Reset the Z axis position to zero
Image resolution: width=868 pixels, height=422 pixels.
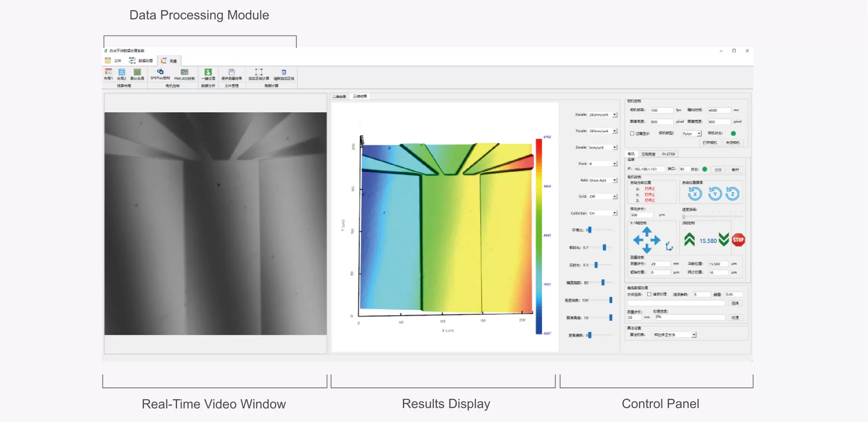click(732, 194)
